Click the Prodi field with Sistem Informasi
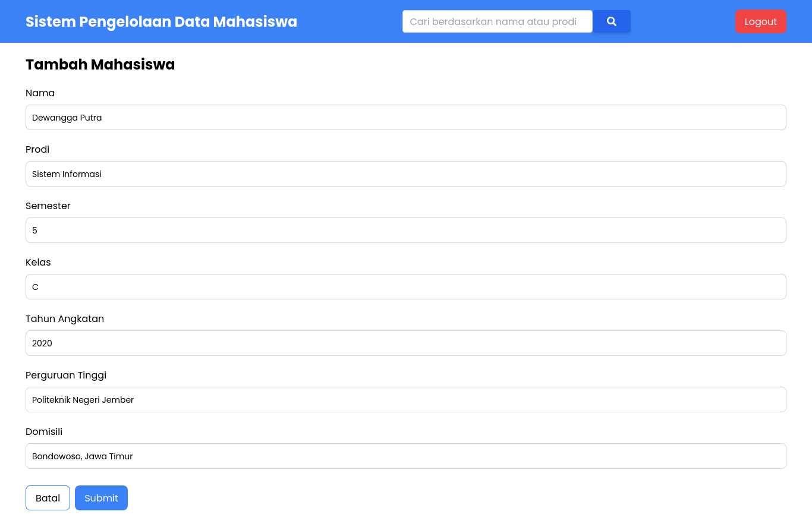Screen dimensions: 812x527 pyautogui.click(x=406, y=174)
